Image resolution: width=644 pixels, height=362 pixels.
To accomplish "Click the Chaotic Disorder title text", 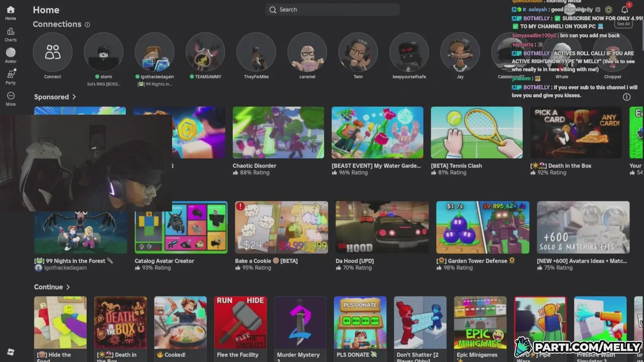I will tap(255, 165).
